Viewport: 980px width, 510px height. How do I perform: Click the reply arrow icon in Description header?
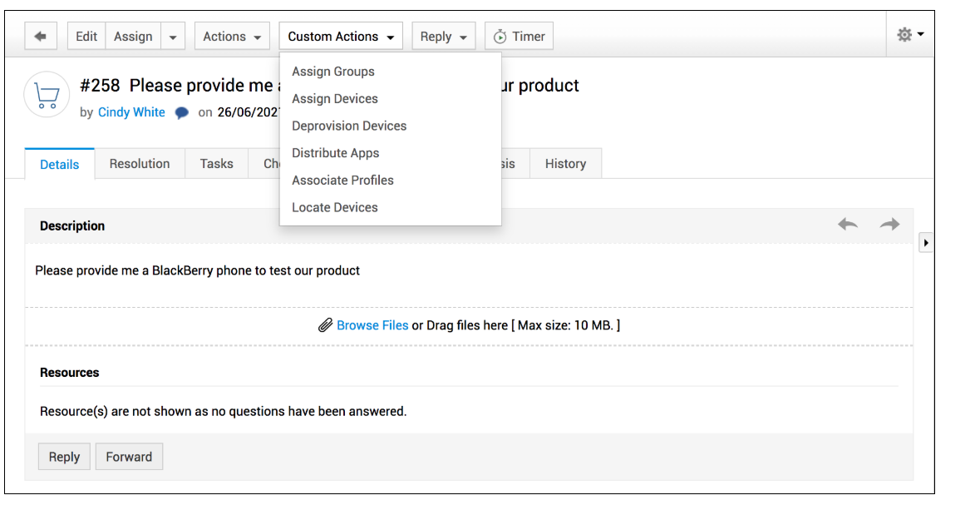tap(848, 225)
